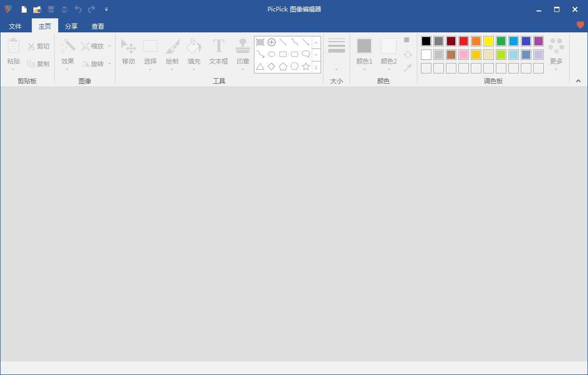Select the Text box (文本框) tool
Viewport: 588px width, 375px height.
[219, 52]
